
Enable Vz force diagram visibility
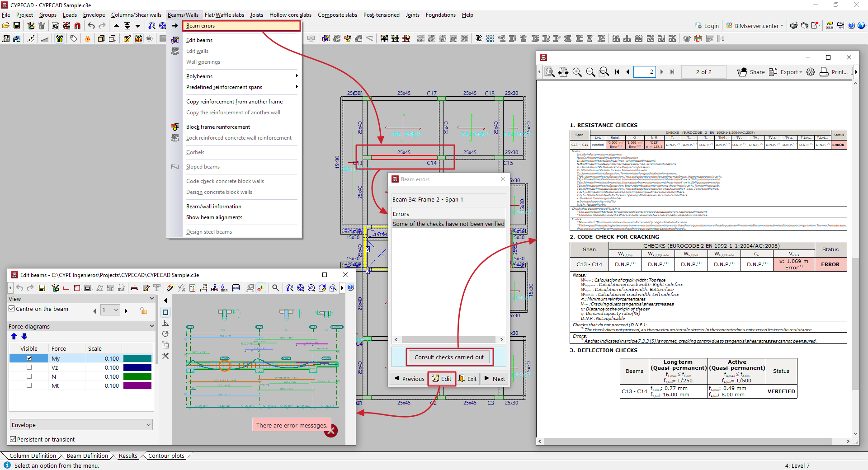click(x=29, y=367)
